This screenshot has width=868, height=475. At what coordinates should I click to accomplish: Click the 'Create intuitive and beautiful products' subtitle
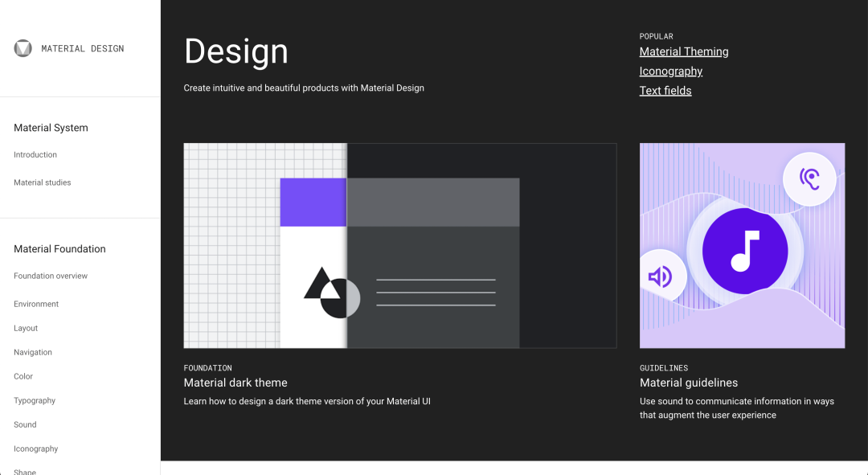[x=304, y=88]
